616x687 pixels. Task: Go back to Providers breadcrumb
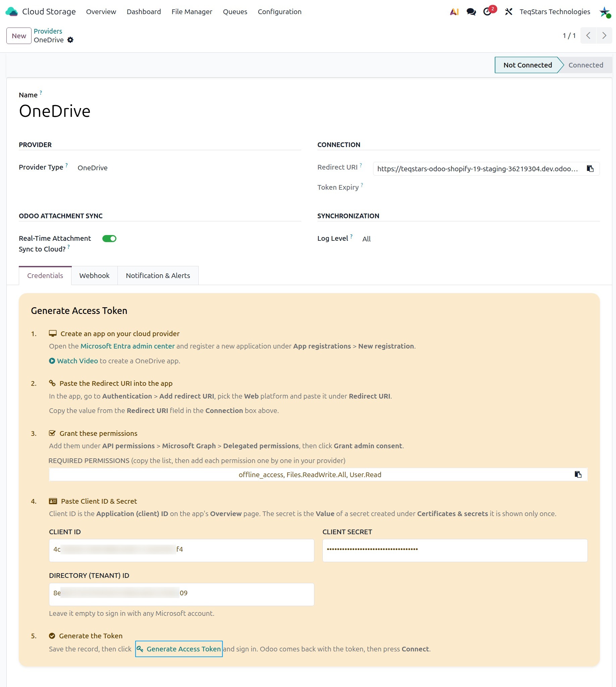[48, 31]
